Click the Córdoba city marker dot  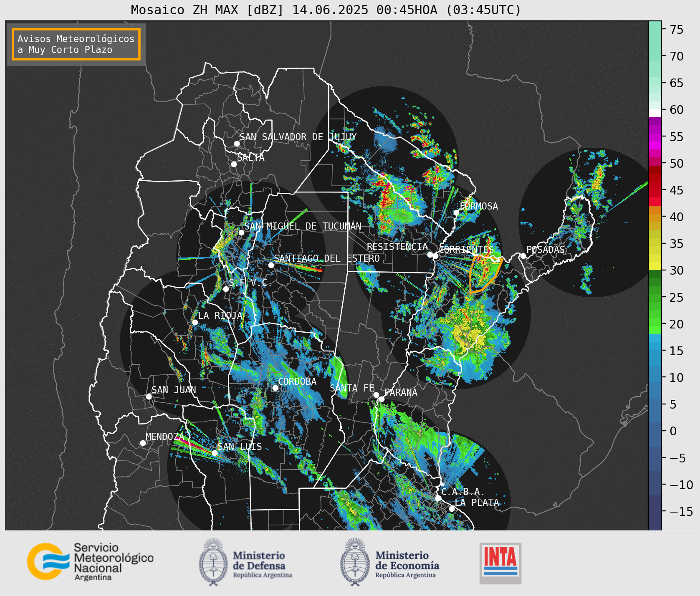click(x=275, y=388)
